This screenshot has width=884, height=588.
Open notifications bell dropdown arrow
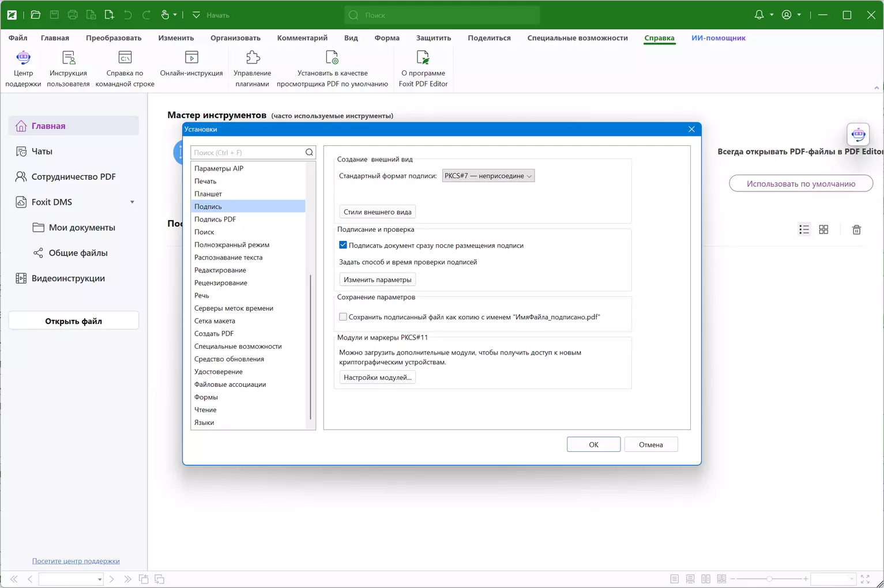click(x=772, y=15)
